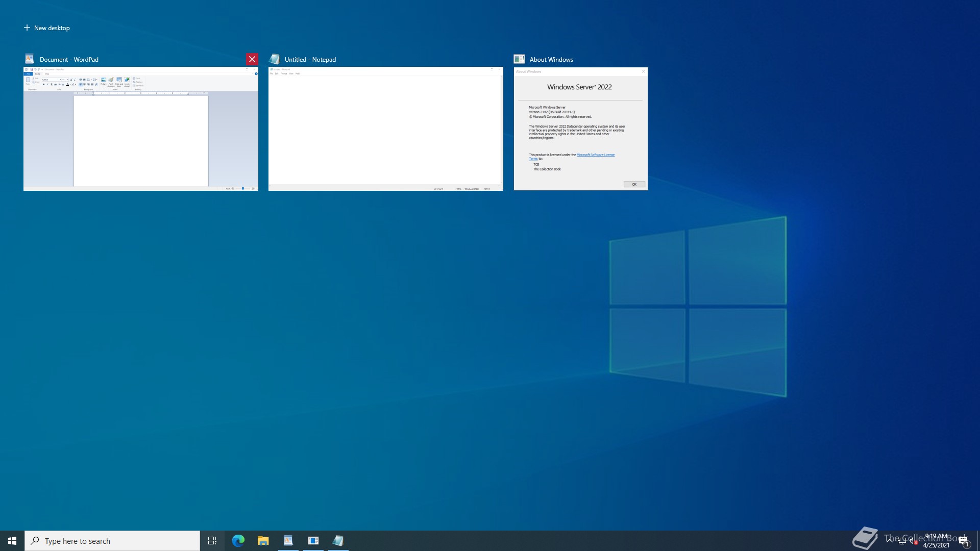Create a new virtual desktop
This screenshot has height=551, width=980.
pos(47,28)
